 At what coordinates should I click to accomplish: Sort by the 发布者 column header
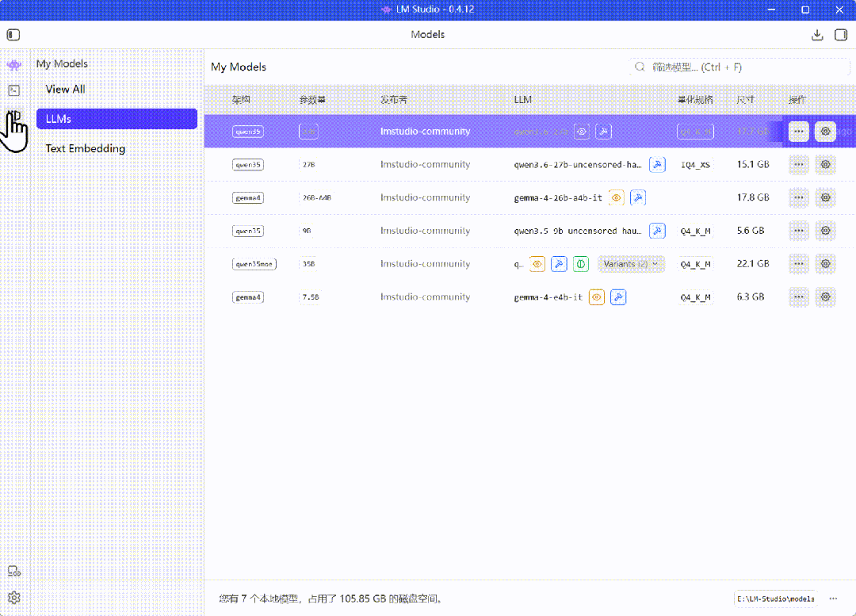[x=394, y=99]
